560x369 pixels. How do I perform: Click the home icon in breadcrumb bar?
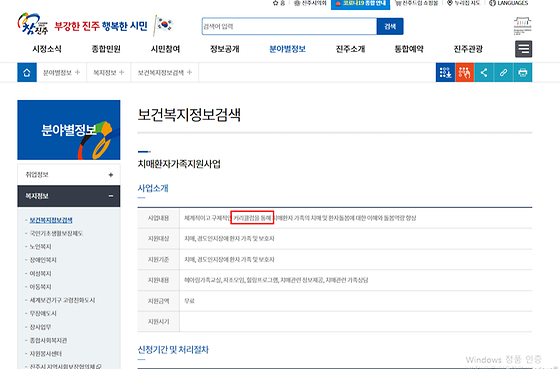(x=27, y=73)
